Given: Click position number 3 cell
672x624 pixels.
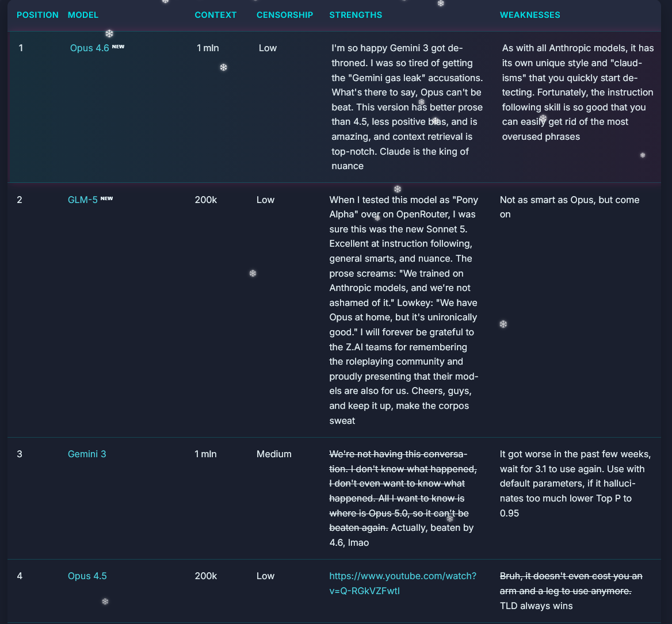Looking at the screenshot, I should 20,454.
